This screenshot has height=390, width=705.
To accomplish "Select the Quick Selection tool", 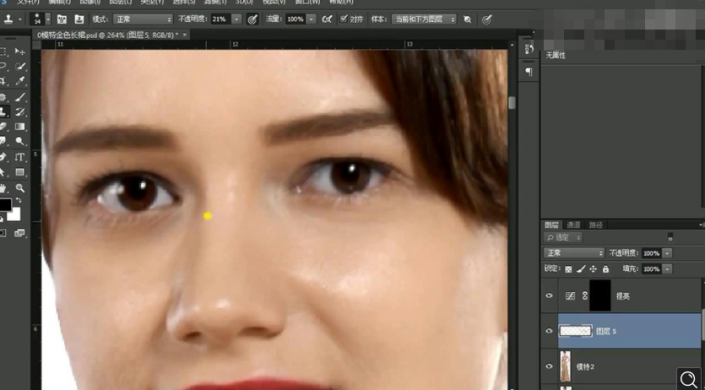I will pyautogui.click(x=20, y=67).
